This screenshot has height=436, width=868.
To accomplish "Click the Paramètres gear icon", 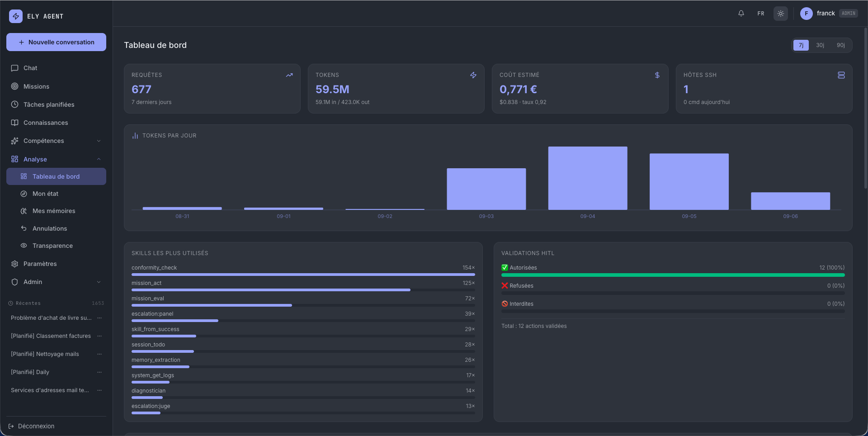I will coord(14,264).
